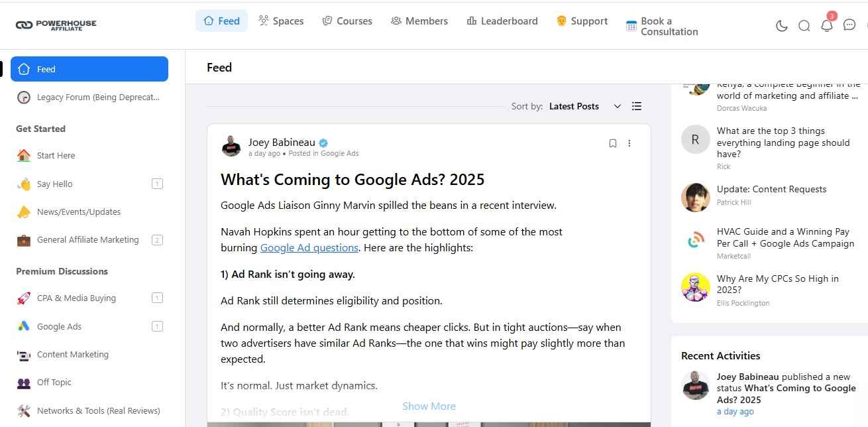Click Say Hello unread count badge
Screen dimensions: 868x427
pos(157,184)
